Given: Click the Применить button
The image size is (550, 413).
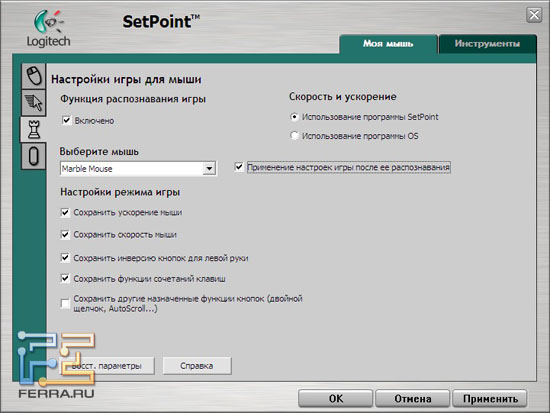Looking at the screenshot, I should coord(490,399).
